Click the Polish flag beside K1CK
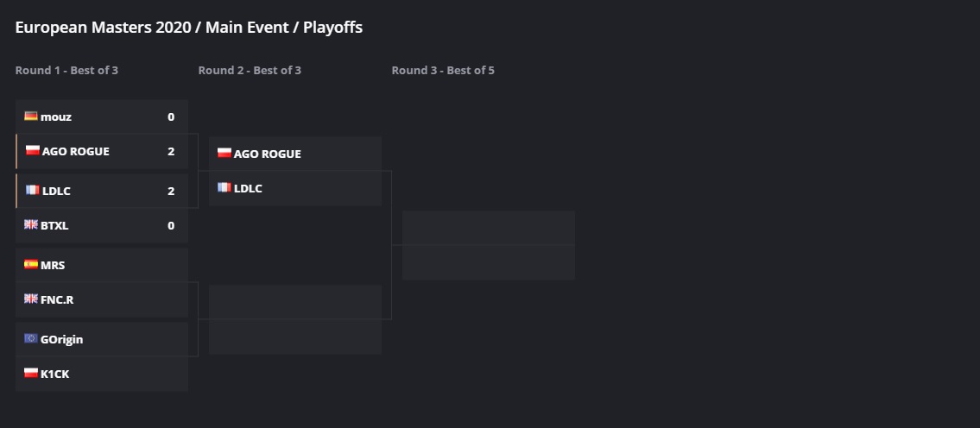The height and width of the screenshot is (428, 980). 31,374
